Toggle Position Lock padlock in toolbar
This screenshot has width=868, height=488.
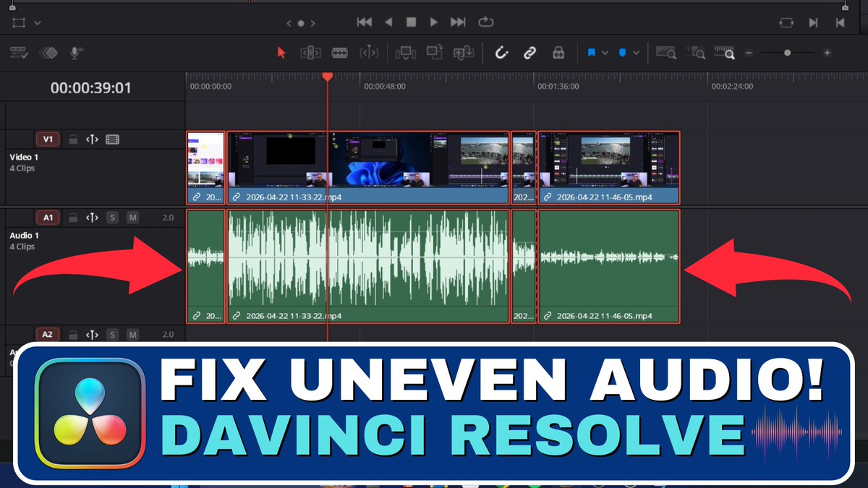pyautogui.click(x=558, y=53)
